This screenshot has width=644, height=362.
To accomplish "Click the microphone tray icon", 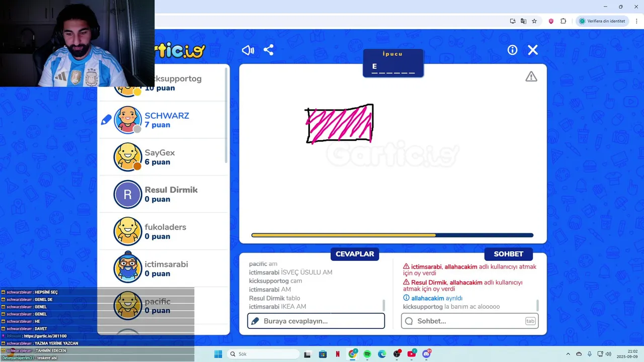I will (x=590, y=354).
